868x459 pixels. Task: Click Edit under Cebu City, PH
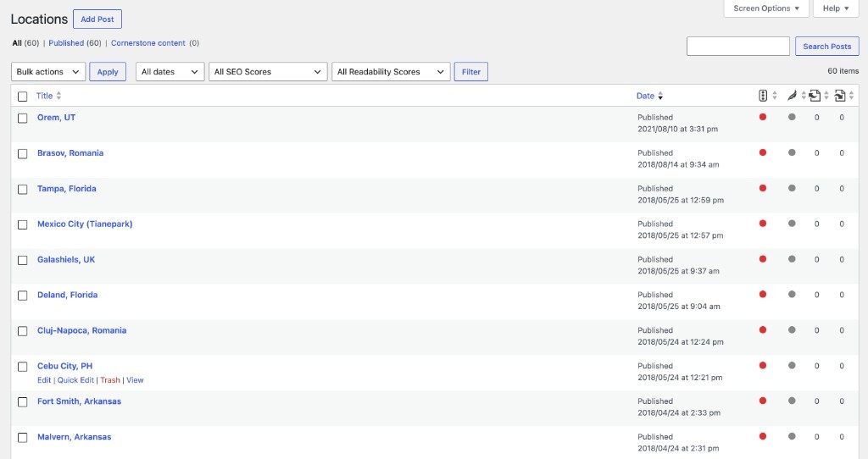(44, 380)
